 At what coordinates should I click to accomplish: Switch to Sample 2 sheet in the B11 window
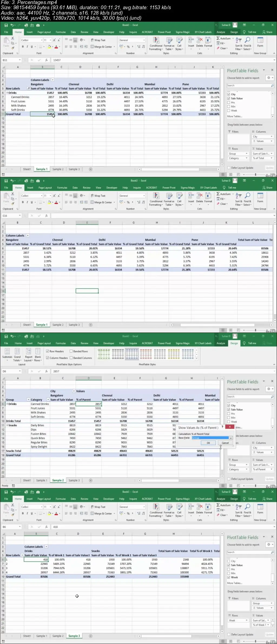tap(58, 169)
